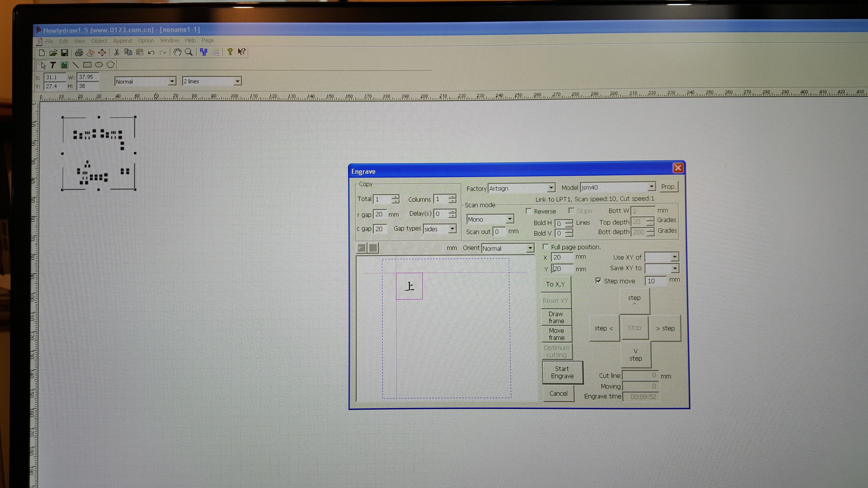This screenshot has width=868, height=488.
Task: Open the View menu
Action: point(80,41)
